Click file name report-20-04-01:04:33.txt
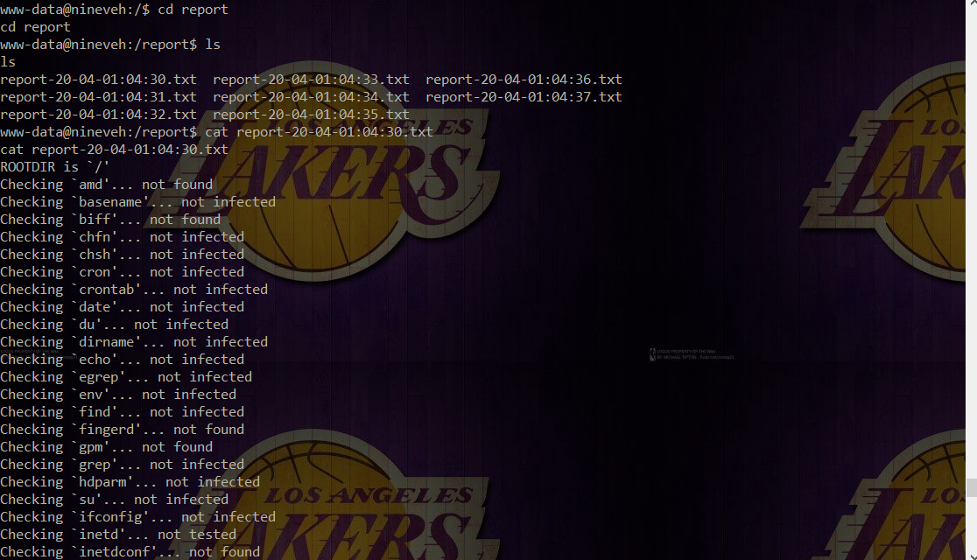The image size is (977, 560). [311, 80]
